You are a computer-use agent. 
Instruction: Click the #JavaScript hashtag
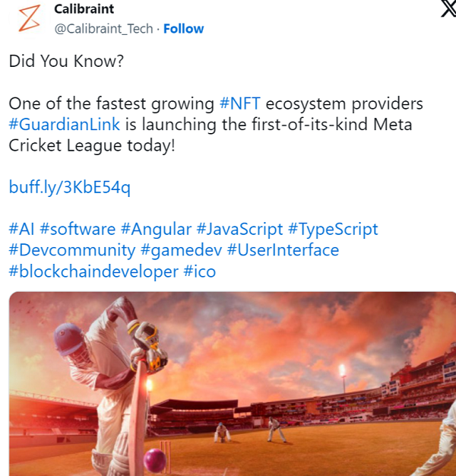[x=239, y=229]
